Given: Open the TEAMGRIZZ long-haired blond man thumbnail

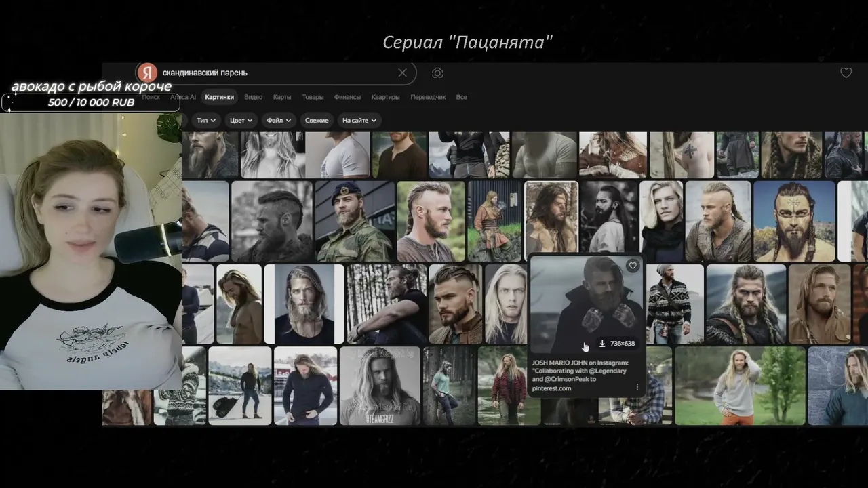Looking at the screenshot, I should tap(380, 386).
